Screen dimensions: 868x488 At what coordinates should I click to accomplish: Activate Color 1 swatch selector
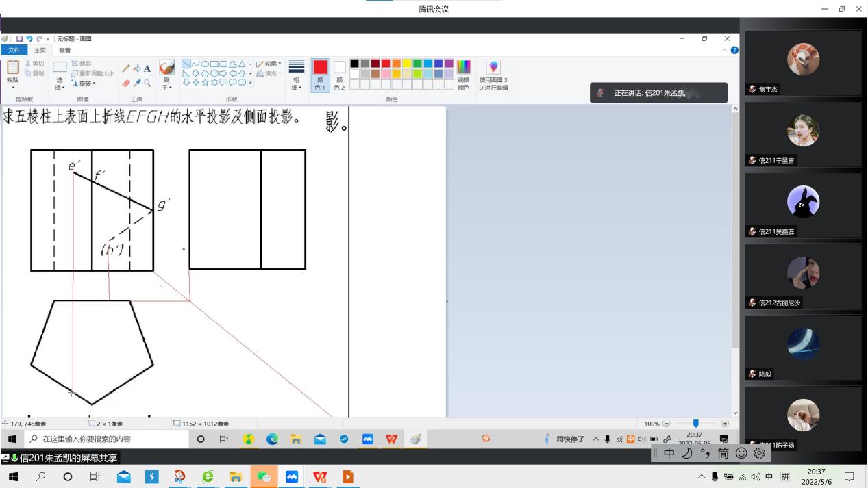[x=320, y=75]
